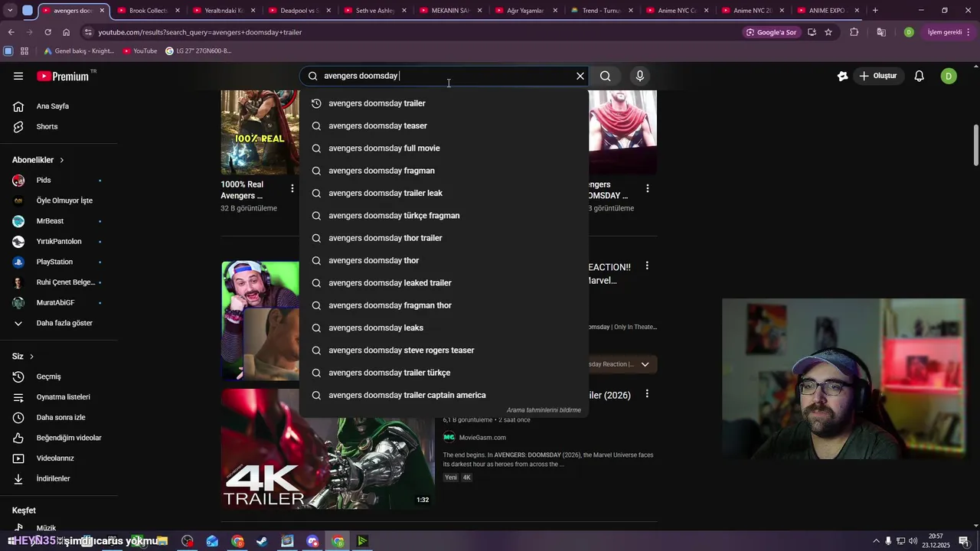Open the MrBeast channel subscription
Viewport: 980px width, 551px height.
click(x=58, y=221)
